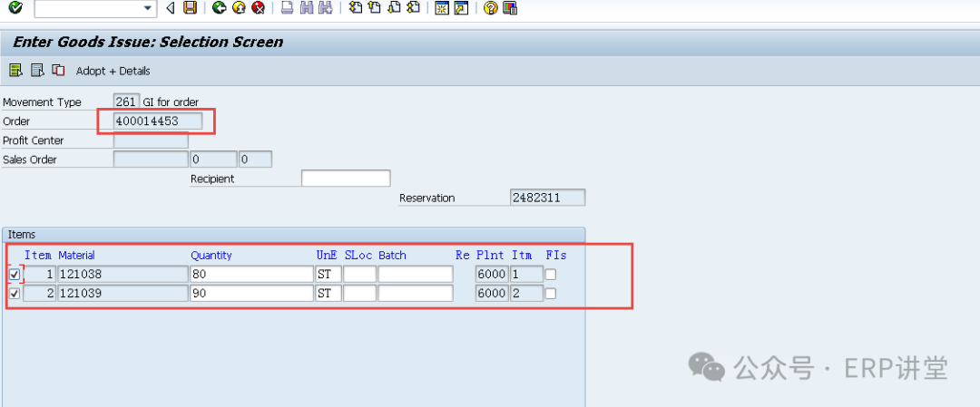
Task: Click the Recipient input field
Action: pyautogui.click(x=345, y=179)
